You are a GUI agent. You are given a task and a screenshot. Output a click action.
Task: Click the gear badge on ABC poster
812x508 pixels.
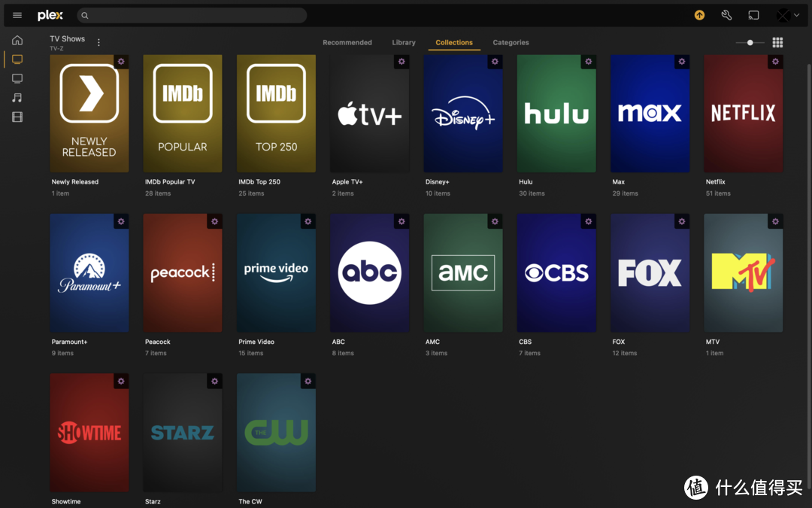coord(401,221)
